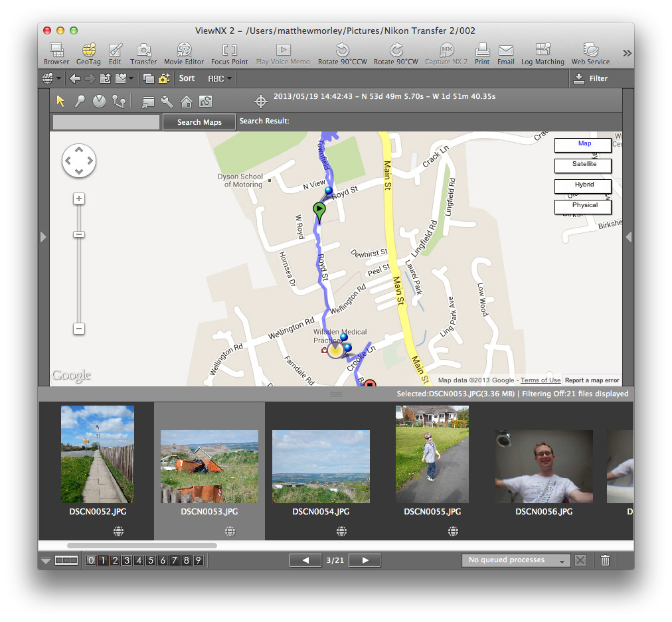Apply green label 4
This screenshot has width=672, height=622.
(138, 560)
